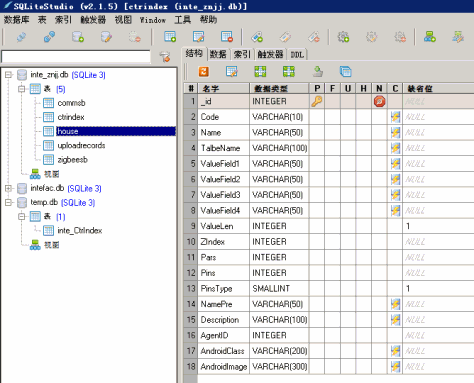Image resolution: width=474 pixels, height=383 pixels.
Task: Click the edit view toolbar icon
Action: point(458,37)
